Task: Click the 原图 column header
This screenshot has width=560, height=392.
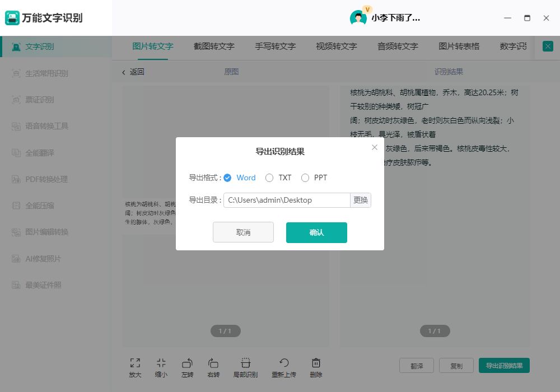Action: tap(231, 72)
